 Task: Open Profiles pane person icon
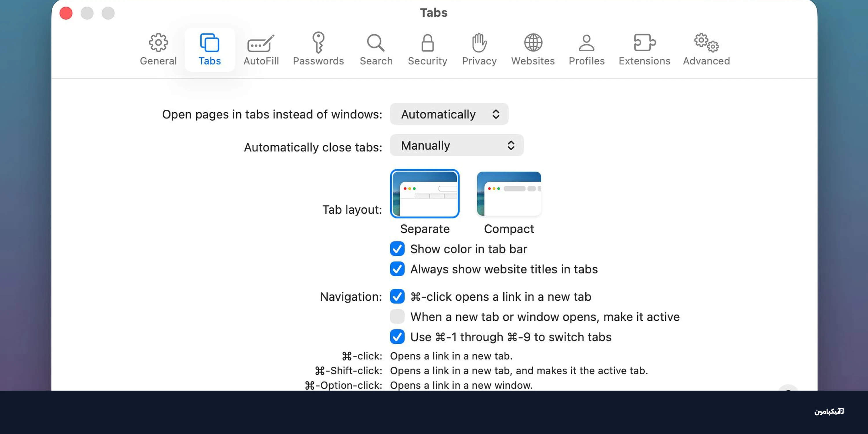(x=586, y=43)
